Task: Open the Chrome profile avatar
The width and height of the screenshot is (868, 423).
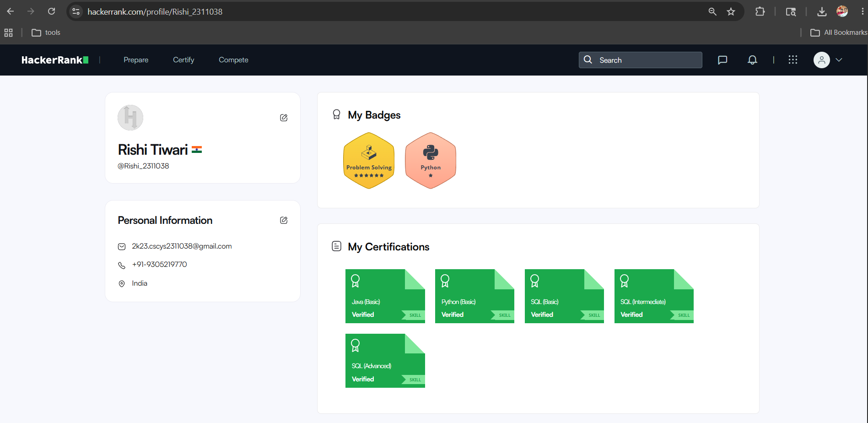Action: coord(842,11)
